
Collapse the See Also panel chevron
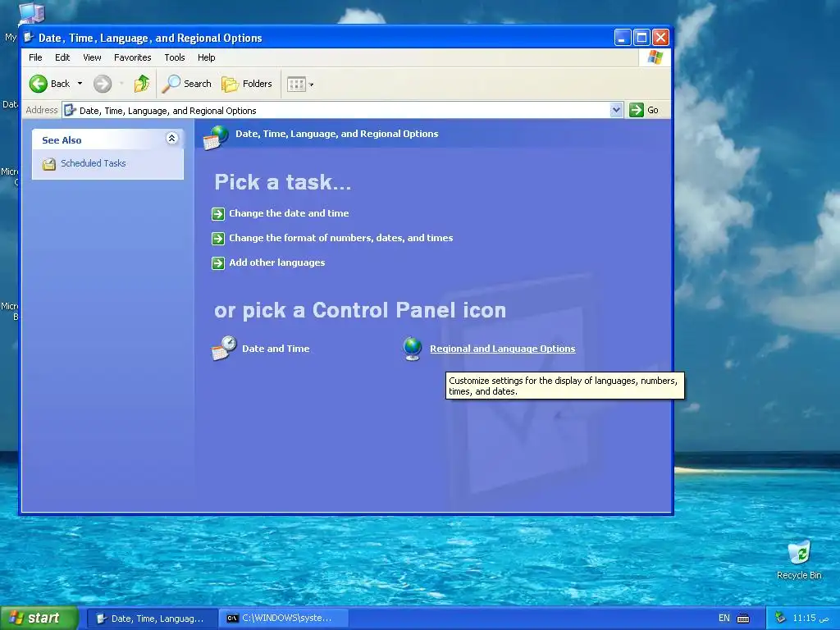(x=172, y=139)
